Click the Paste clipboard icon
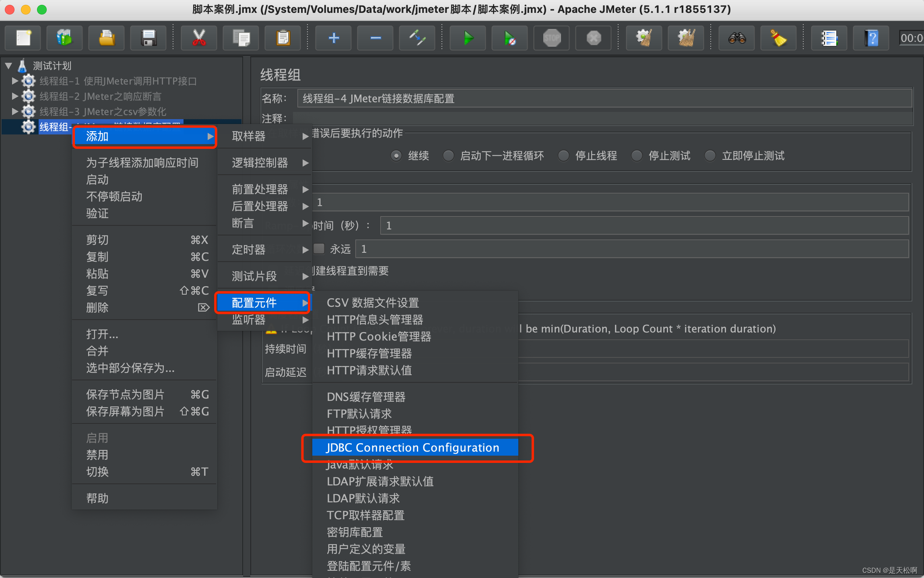This screenshot has height=578, width=924. click(283, 38)
